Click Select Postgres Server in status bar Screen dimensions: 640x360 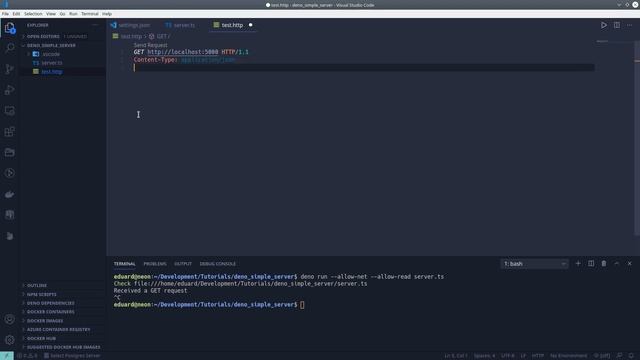click(x=72, y=356)
